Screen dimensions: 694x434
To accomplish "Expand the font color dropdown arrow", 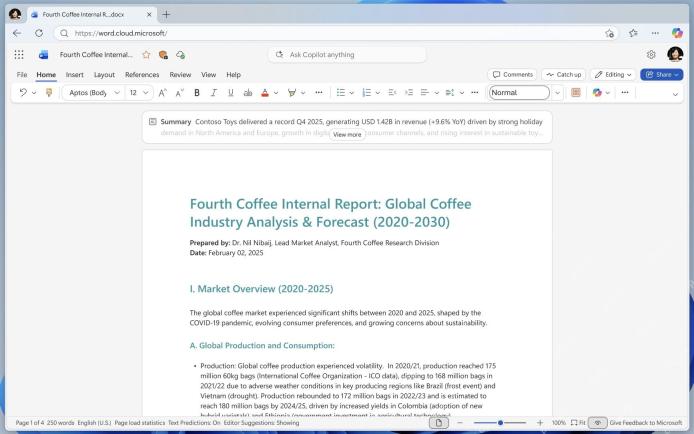I will pos(276,93).
